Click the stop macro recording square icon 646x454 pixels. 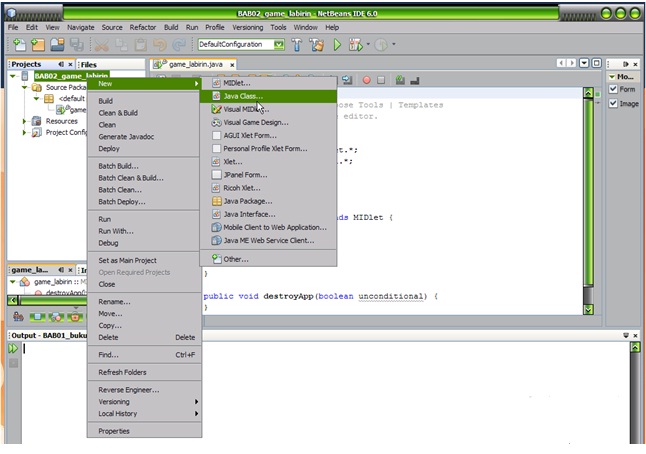(x=381, y=80)
